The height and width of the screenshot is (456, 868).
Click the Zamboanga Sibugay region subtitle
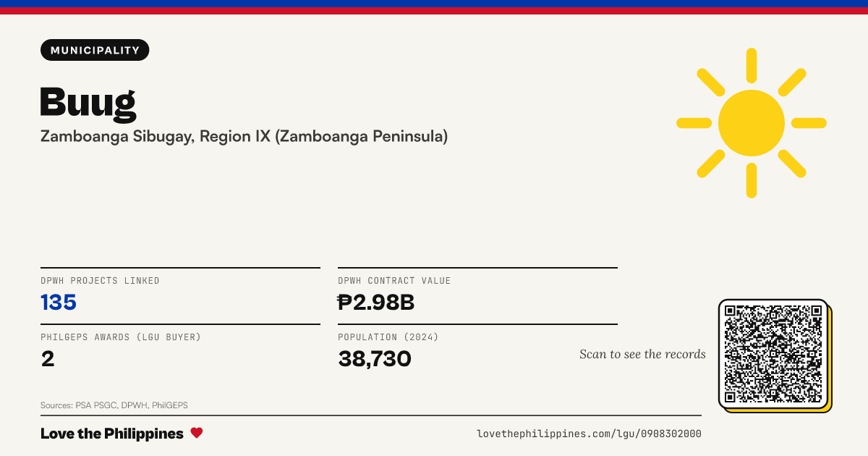pos(244,136)
